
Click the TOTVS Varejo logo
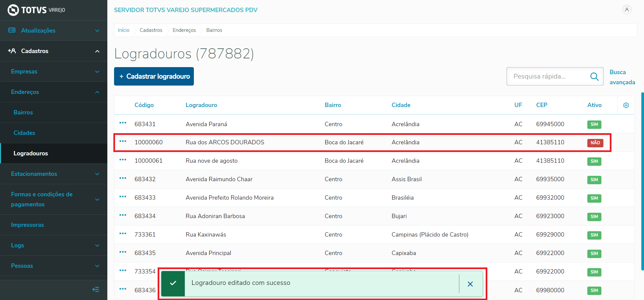click(36, 10)
